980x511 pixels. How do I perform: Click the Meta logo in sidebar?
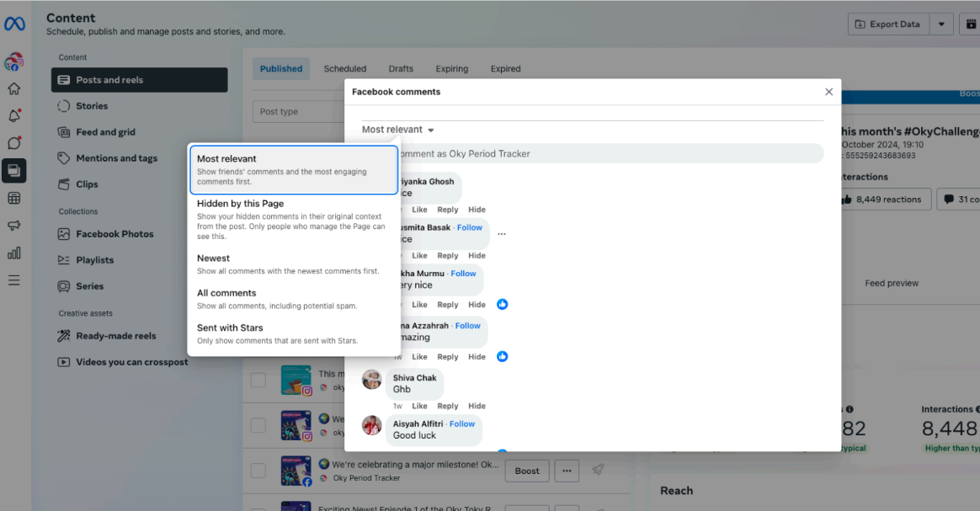pos(13,24)
